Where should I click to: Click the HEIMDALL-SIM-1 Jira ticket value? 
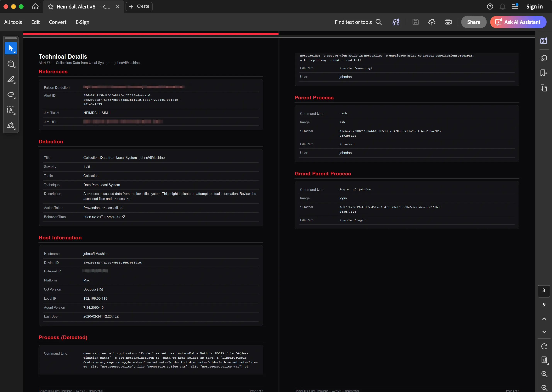coord(97,113)
